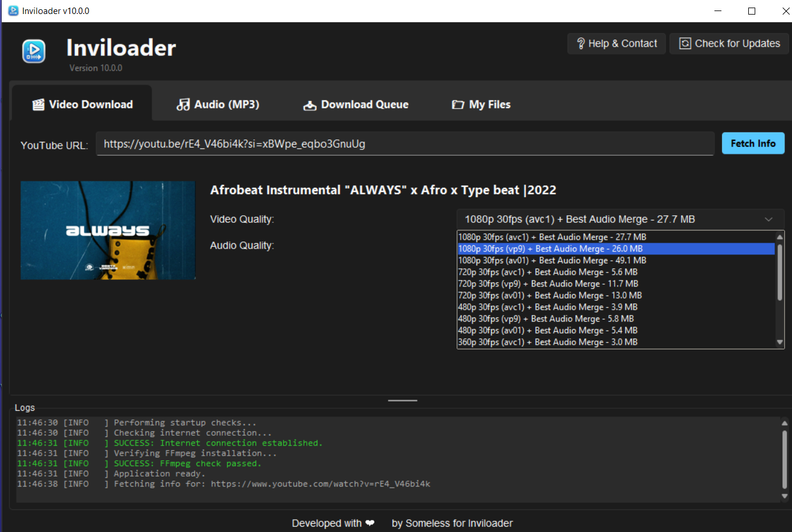Click the folder icon on My Files tab
Screen dimensions: 792x532
click(458, 104)
